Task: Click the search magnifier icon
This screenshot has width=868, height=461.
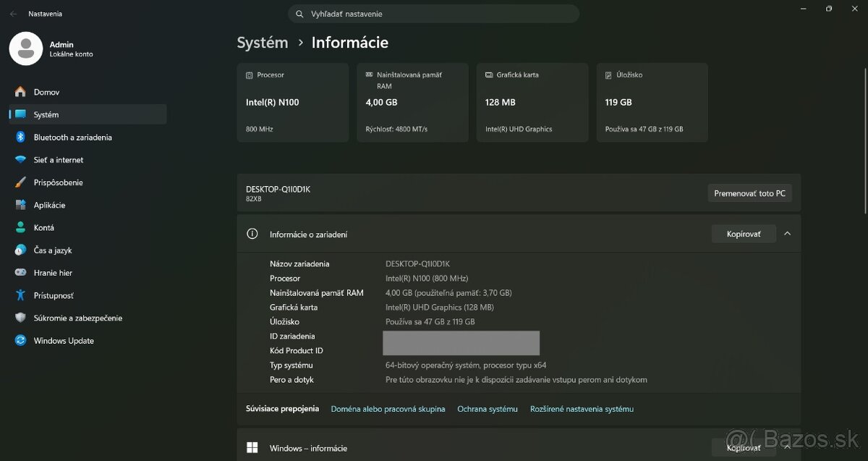Action: click(300, 14)
